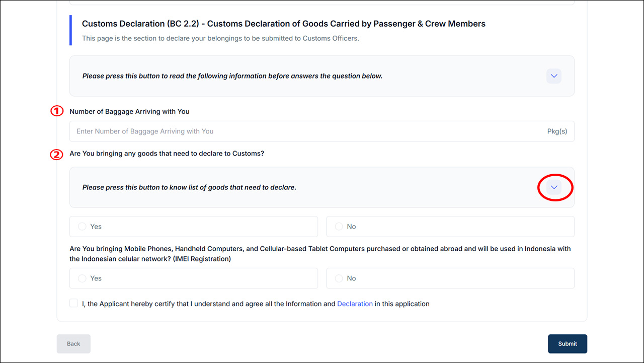Click the red numbered marker 1

(57, 111)
